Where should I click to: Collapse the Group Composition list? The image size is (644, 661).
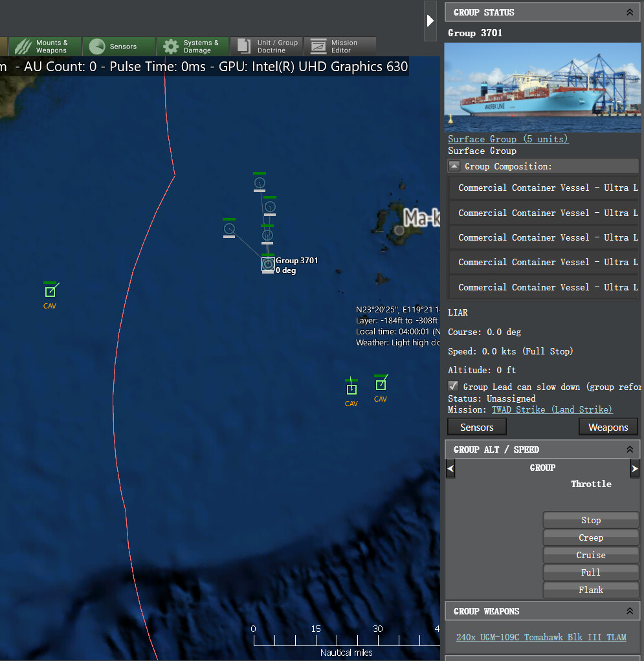point(454,166)
